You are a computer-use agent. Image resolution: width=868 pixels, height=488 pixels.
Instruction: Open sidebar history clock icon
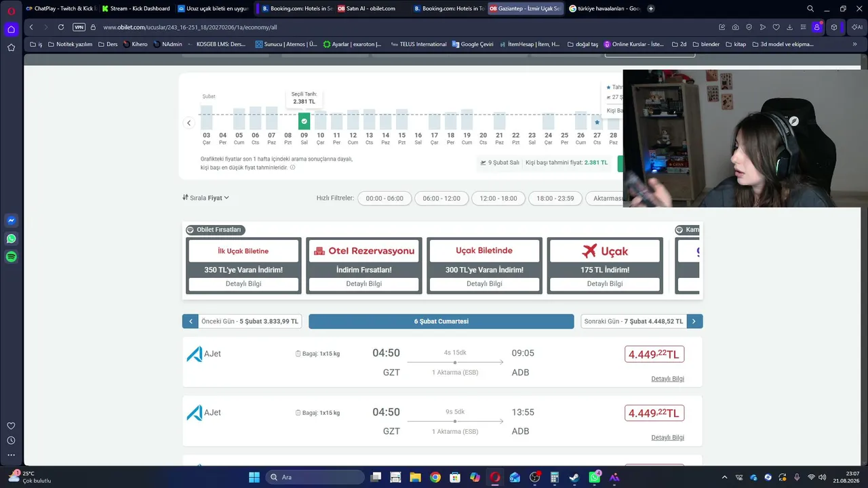pos(11,441)
